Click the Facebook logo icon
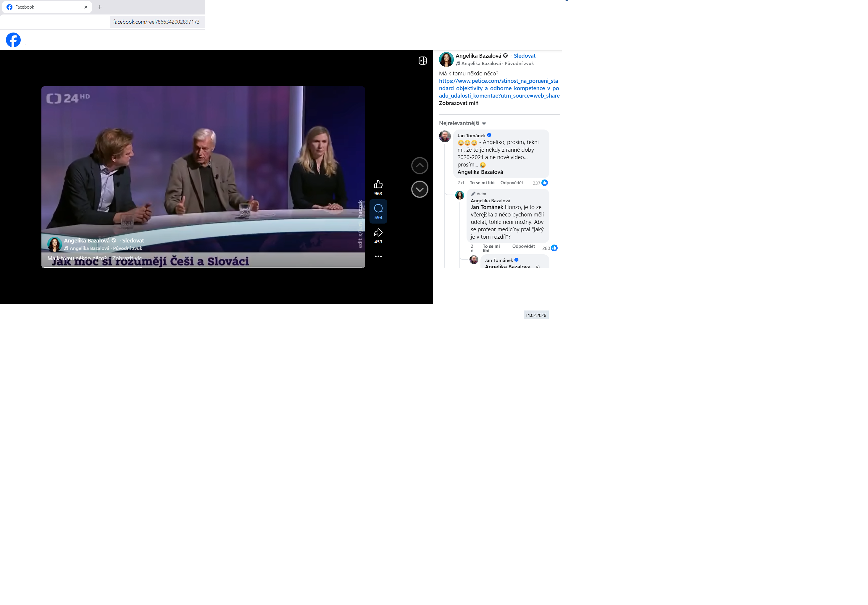Screen dimensions: 868x605 coord(13,40)
